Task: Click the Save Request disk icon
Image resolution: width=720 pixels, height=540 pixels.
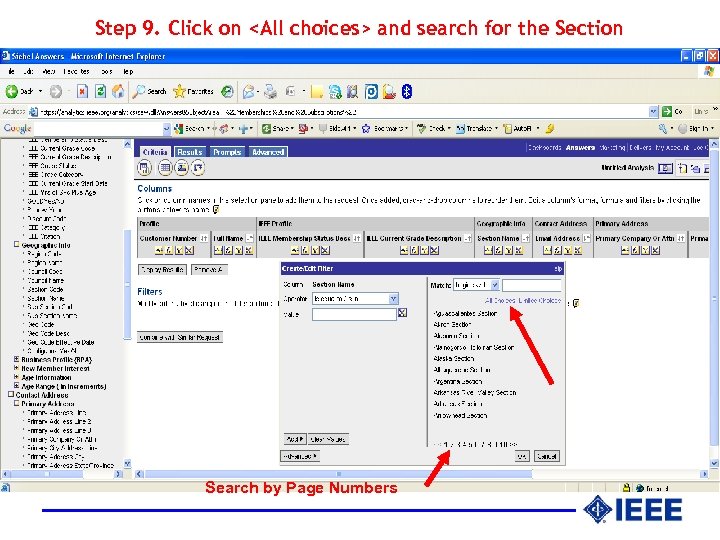Action: coord(144,168)
